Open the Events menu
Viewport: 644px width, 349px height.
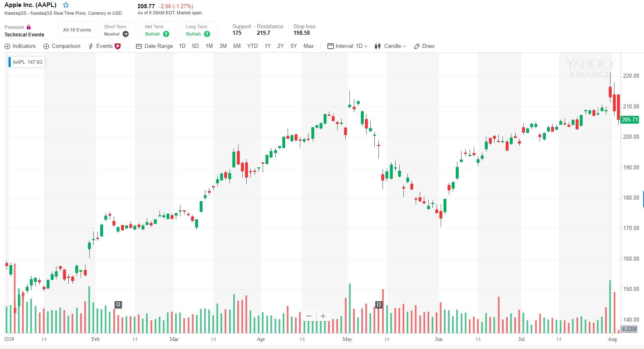pyautogui.click(x=104, y=46)
